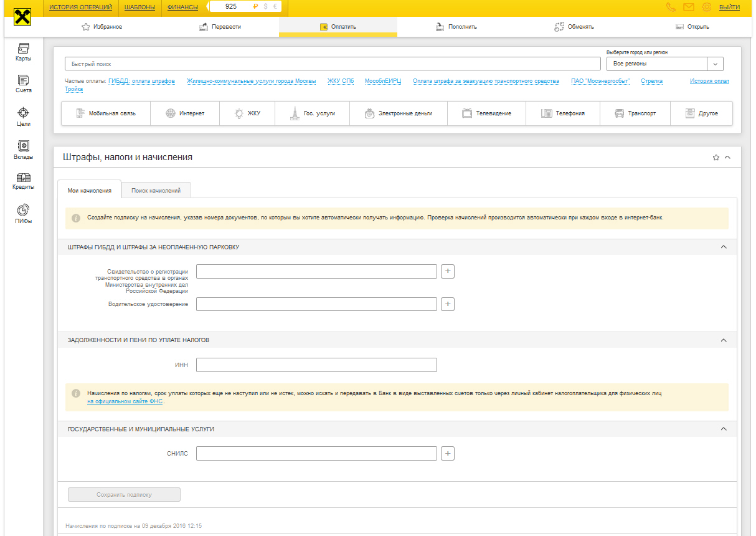Image resolution: width=756 pixels, height=536 pixels.
Task: Collapse Задолженности и пени section
Action: point(724,340)
